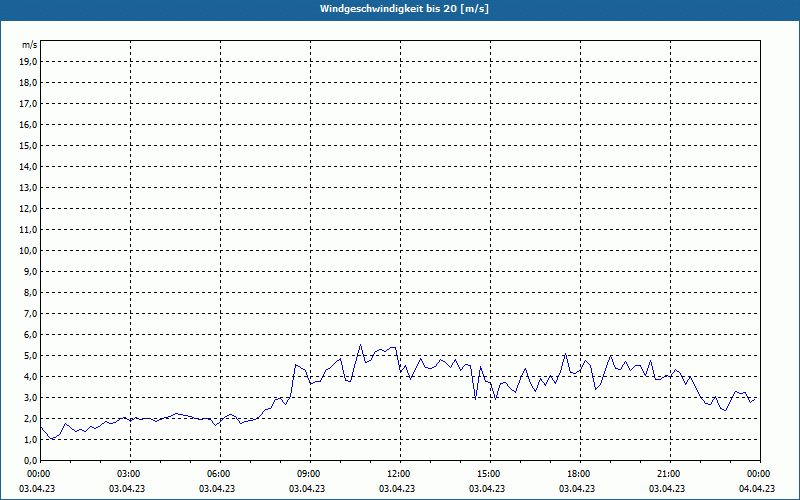The height and width of the screenshot is (500, 800).
Task: Select the "12:00" x-axis time
Action: point(401,474)
